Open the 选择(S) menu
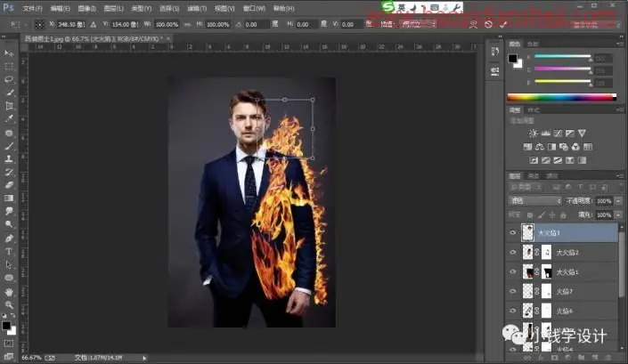The height and width of the screenshot is (364, 628). click(x=169, y=8)
